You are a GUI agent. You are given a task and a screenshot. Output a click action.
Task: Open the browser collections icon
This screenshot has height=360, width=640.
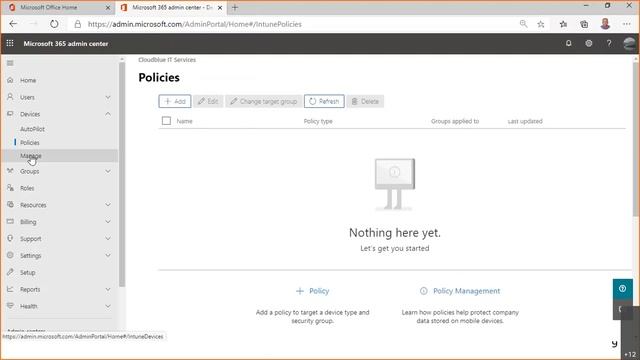click(x=584, y=24)
